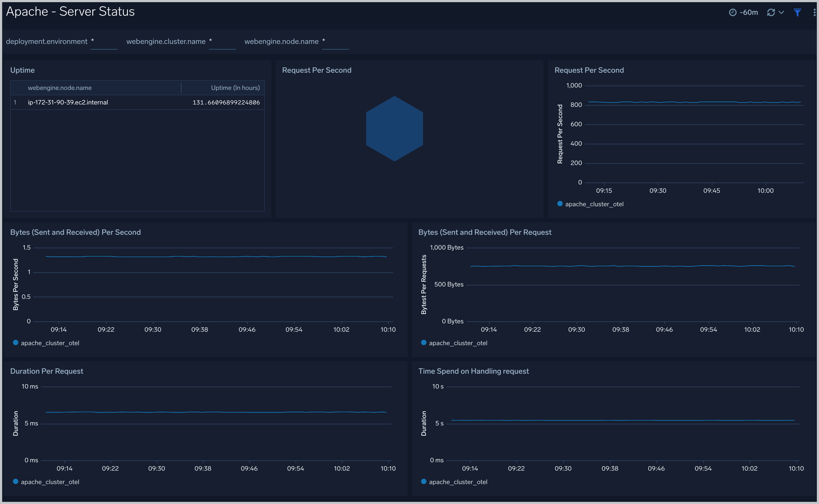819x504 pixels.
Task: Select row ip-172-31-90-39.ec2.internal in Uptime table
Action: (x=137, y=102)
